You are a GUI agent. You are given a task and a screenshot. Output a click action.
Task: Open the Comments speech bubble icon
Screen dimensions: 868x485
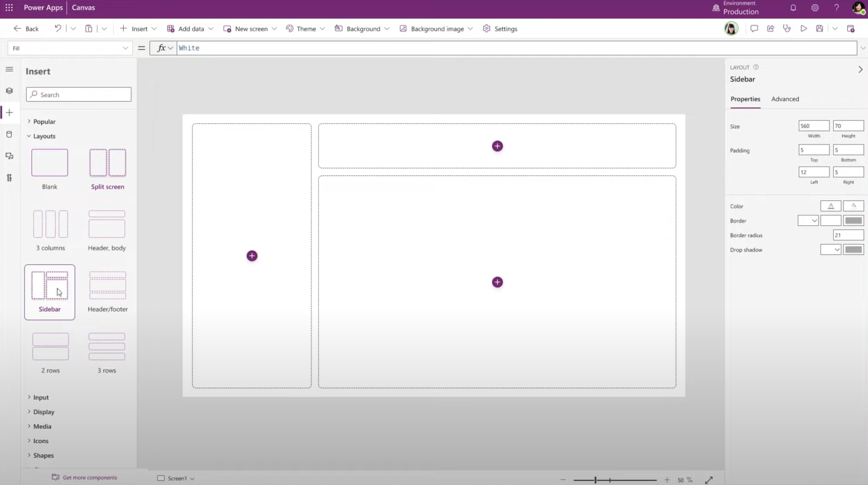pos(754,28)
